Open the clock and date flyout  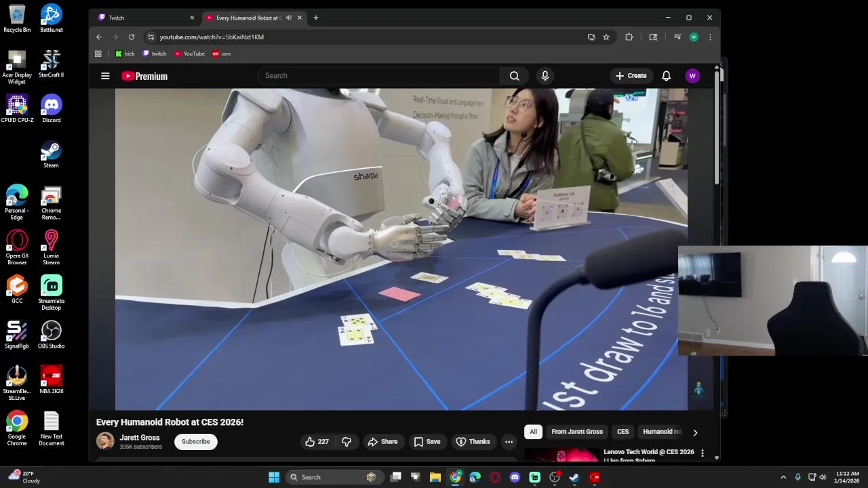pyautogui.click(x=848, y=477)
